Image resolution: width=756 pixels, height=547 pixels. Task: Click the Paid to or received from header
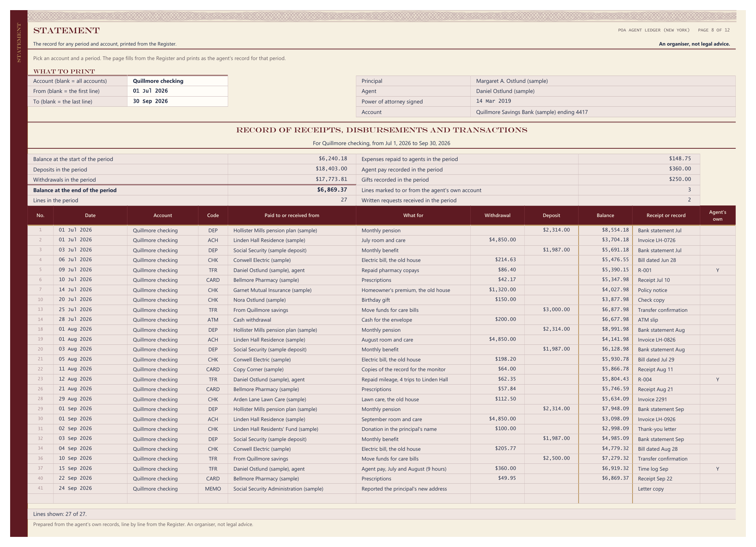pos(292,215)
